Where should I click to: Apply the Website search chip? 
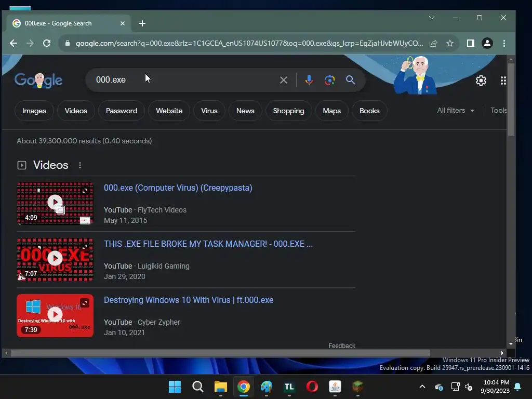(x=169, y=111)
